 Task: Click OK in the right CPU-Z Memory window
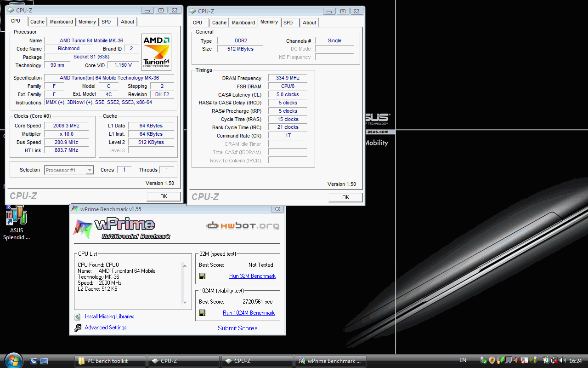(346, 197)
